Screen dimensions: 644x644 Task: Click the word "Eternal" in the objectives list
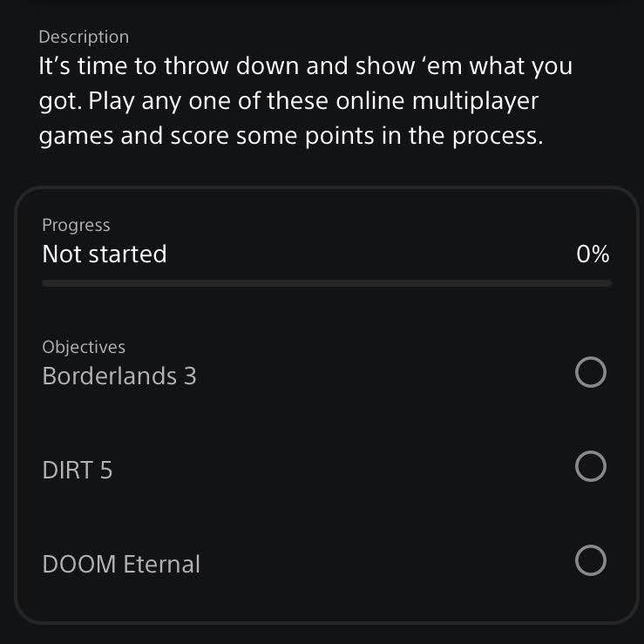[x=162, y=565]
